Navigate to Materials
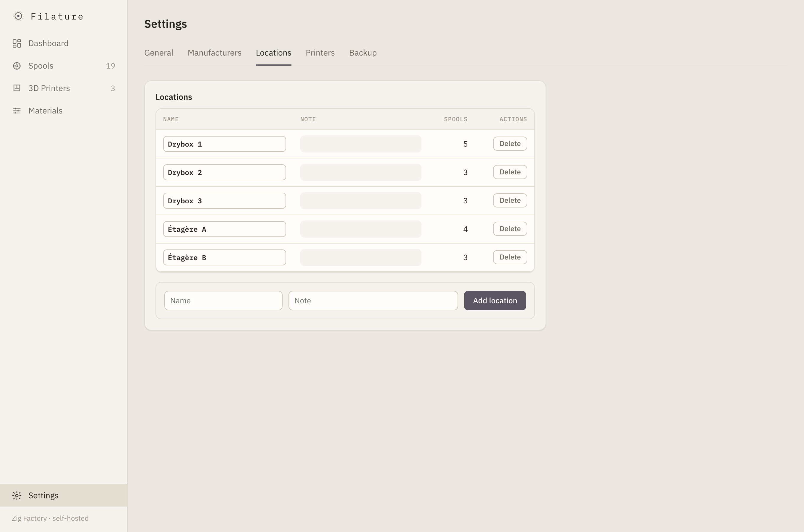 tap(64, 111)
